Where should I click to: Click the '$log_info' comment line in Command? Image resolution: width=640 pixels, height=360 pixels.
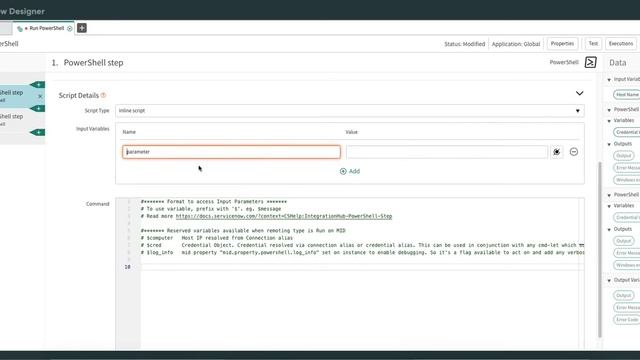point(362,252)
